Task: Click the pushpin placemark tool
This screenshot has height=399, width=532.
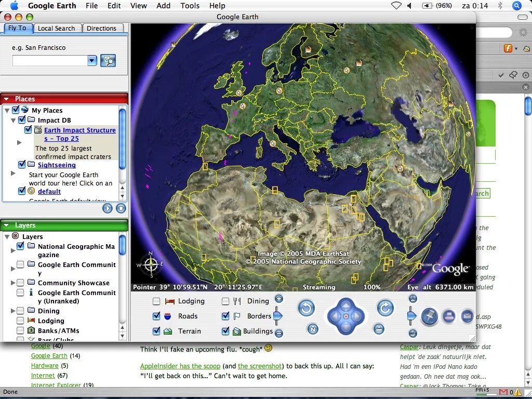Action: coord(430,315)
